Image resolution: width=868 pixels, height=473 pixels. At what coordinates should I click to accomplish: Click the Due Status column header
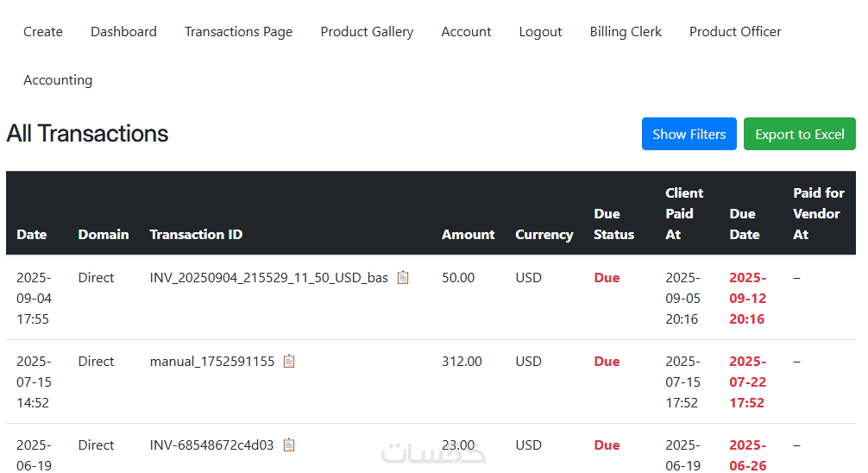point(613,224)
